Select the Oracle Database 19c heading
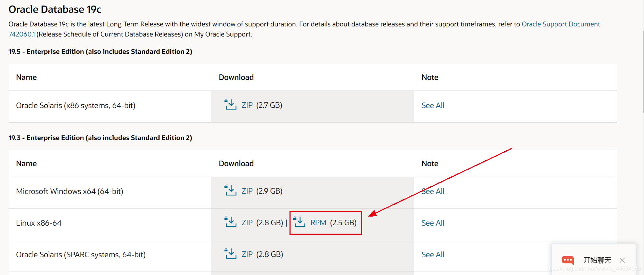The image size is (644, 275). click(x=55, y=9)
